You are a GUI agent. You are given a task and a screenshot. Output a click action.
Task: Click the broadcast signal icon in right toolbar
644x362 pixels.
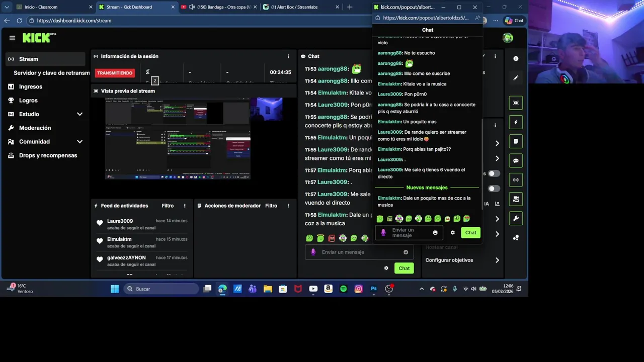pos(516,180)
